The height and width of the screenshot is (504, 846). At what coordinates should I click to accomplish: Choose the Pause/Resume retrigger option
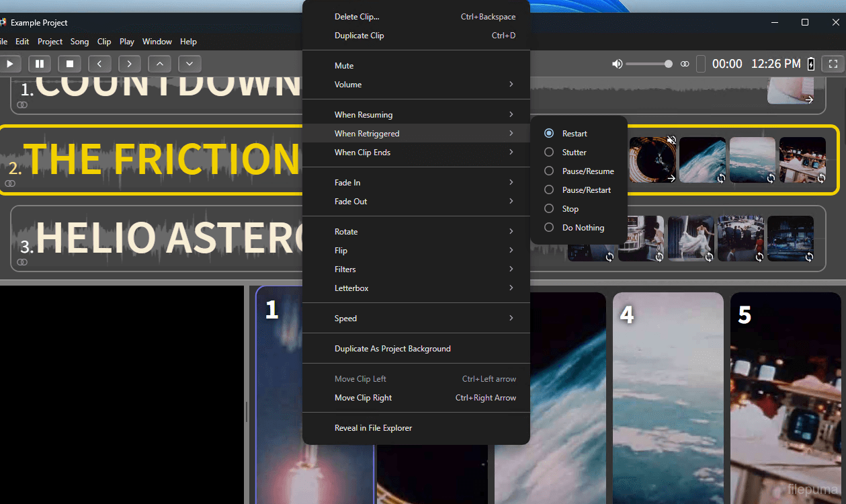[587, 171]
